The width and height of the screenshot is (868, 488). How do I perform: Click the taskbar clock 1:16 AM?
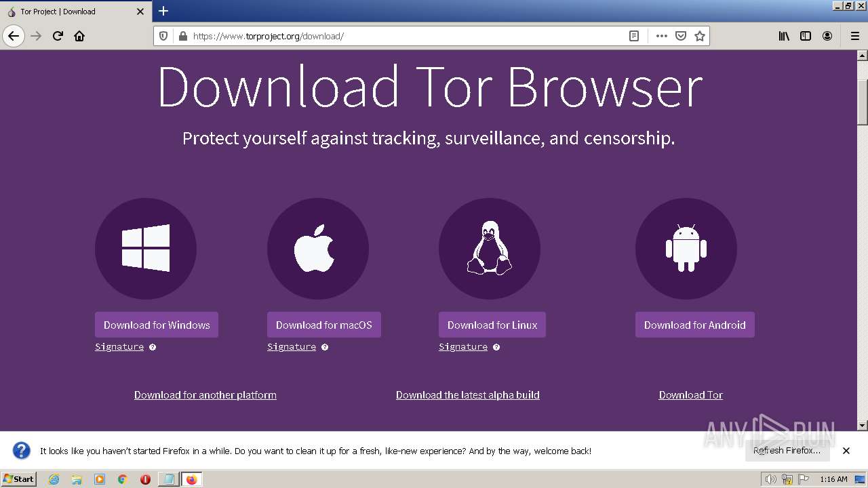(x=833, y=479)
